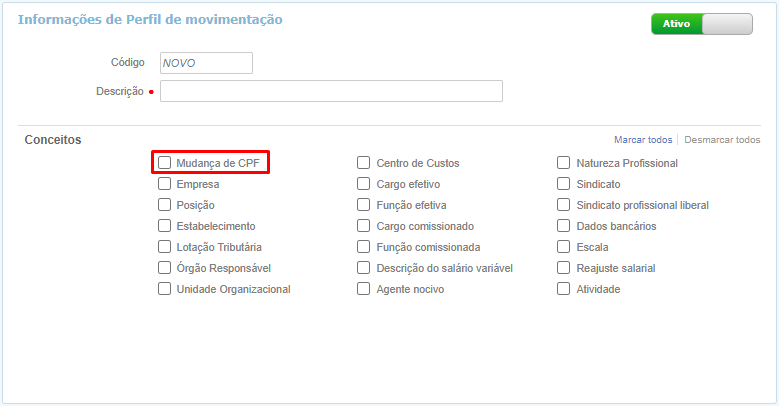The width and height of the screenshot is (779, 406).
Task: Click the Marcar todos link
Action: pos(643,140)
